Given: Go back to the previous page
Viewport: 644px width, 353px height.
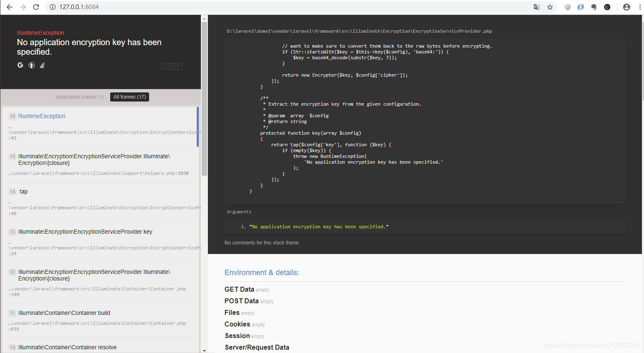Looking at the screenshot, I should click(10, 7).
